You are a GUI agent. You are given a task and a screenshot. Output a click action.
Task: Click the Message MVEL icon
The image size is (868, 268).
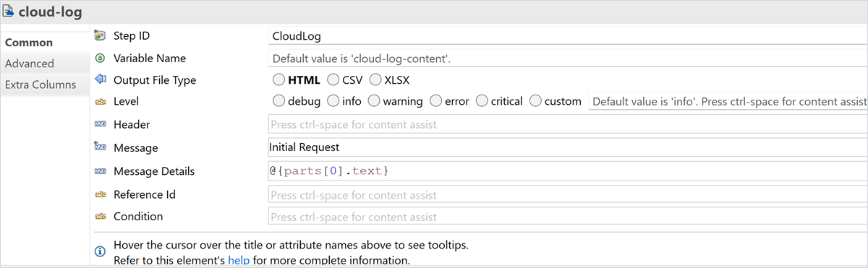coord(101,147)
